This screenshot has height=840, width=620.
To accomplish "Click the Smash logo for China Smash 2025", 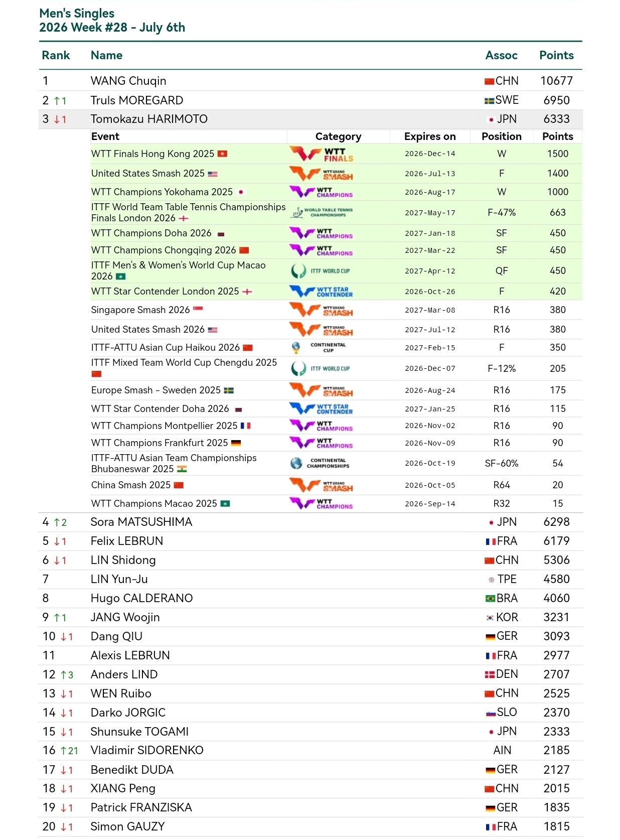I will pyautogui.click(x=322, y=485).
